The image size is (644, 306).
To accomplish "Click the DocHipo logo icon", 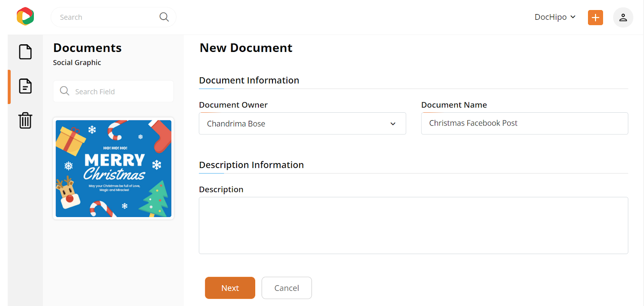I will (25, 17).
